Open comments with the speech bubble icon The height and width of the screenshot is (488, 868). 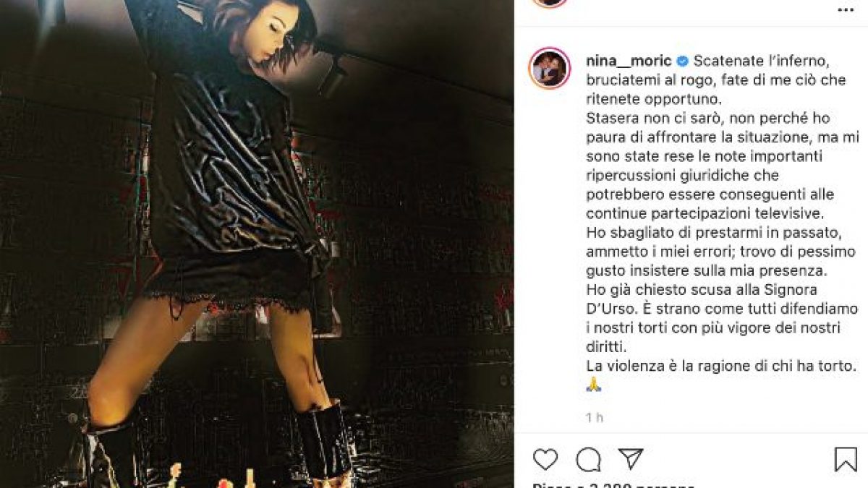pos(588,460)
